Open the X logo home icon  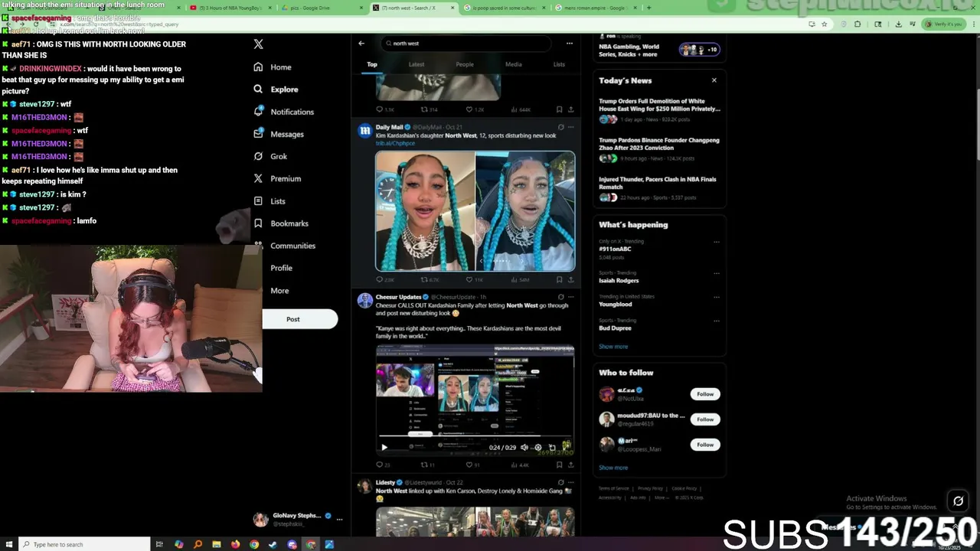[x=259, y=44]
